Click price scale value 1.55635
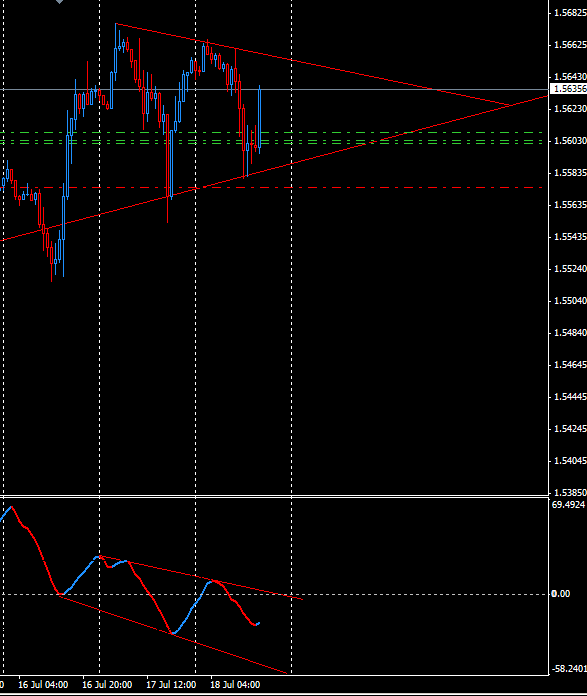Screen dimensions: 587x696 coord(570,205)
